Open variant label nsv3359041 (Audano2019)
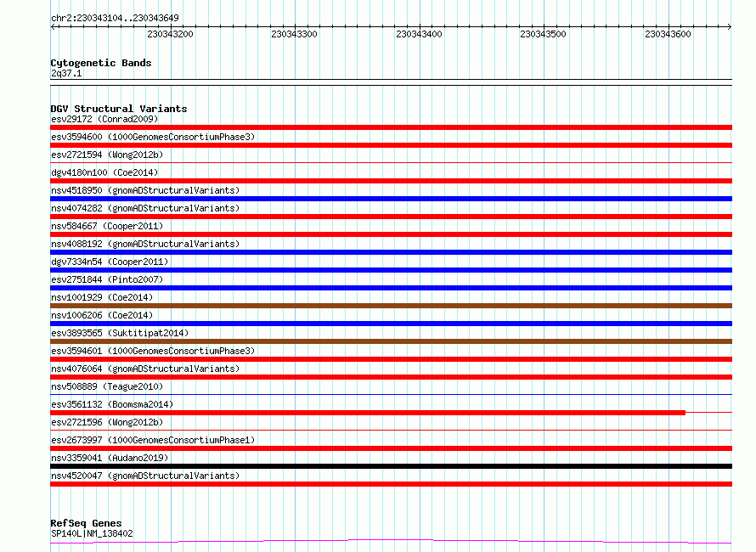This screenshot has width=756, height=552. point(110,458)
